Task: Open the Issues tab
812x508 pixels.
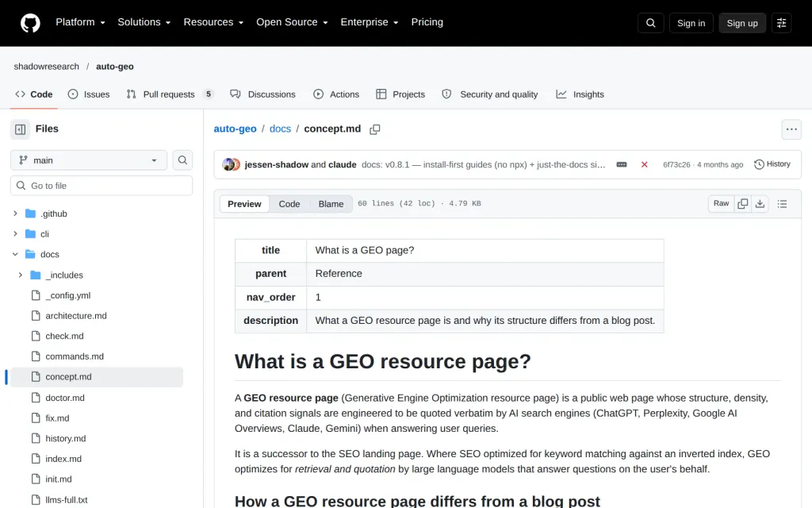Action: click(x=89, y=94)
